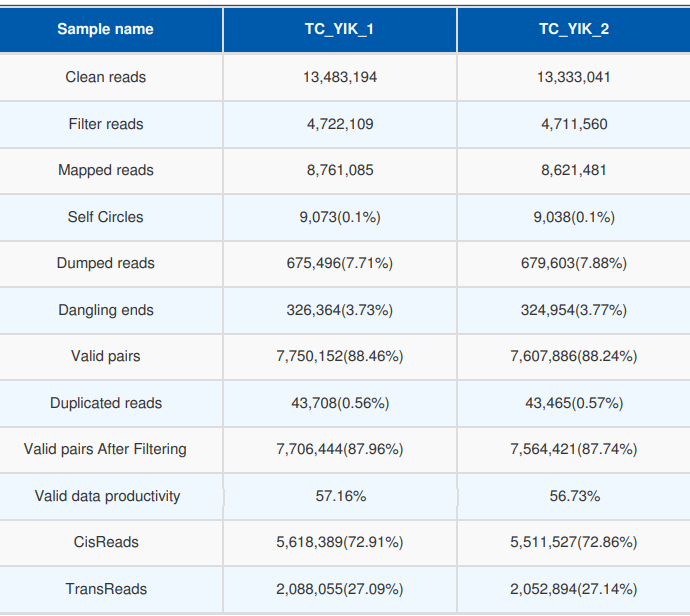Click the TransReads row label

[105, 589]
